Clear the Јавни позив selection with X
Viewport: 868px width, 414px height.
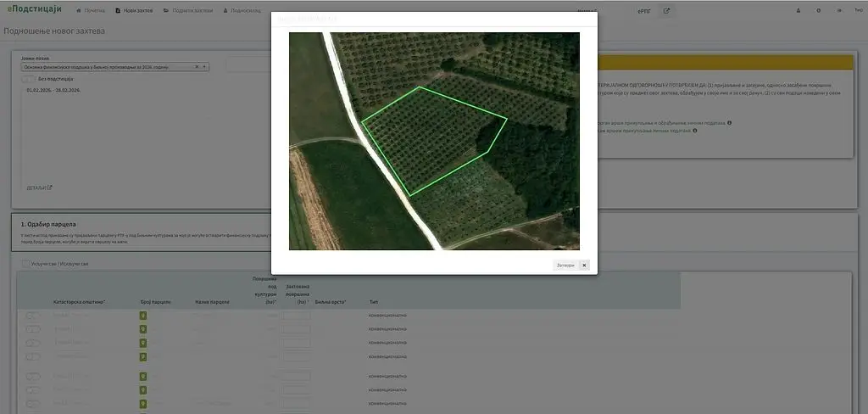point(197,65)
